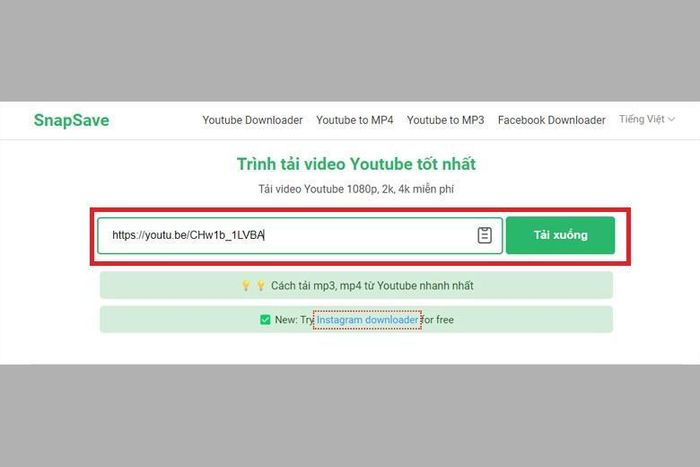Open the Youtube to MP4 page
The width and height of the screenshot is (700, 467).
click(354, 120)
